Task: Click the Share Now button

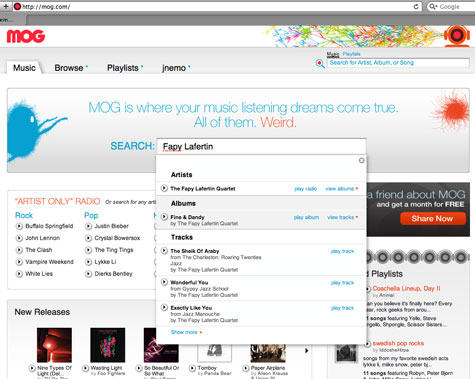Action: pyautogui.click(x=433, y=219)
